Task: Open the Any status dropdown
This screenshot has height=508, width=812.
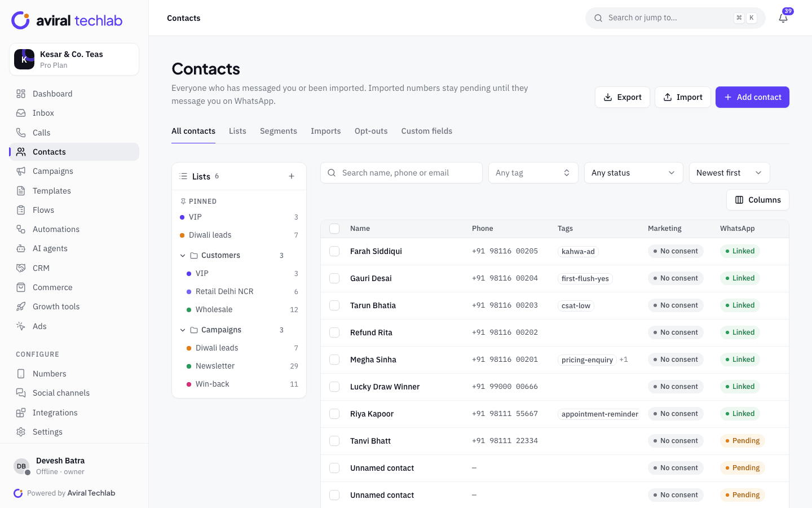Action: 634,173
